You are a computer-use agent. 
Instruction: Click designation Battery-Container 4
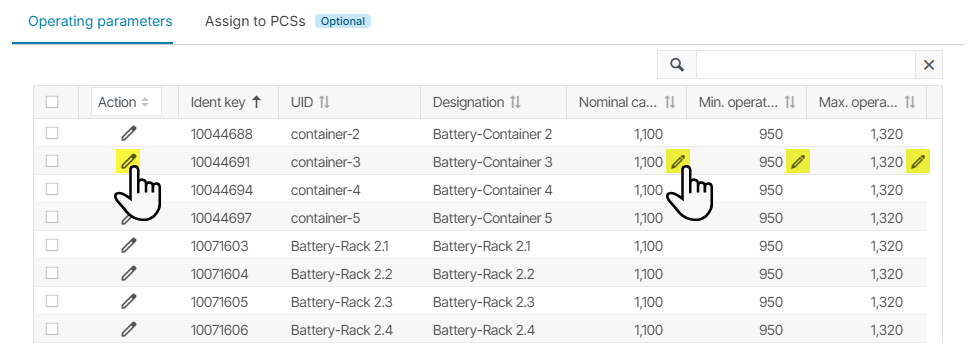pos(493,190)
